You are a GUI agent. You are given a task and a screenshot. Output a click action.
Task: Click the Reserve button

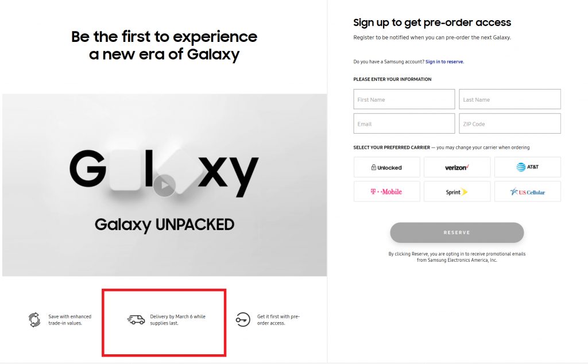click(x=457, y=233)
